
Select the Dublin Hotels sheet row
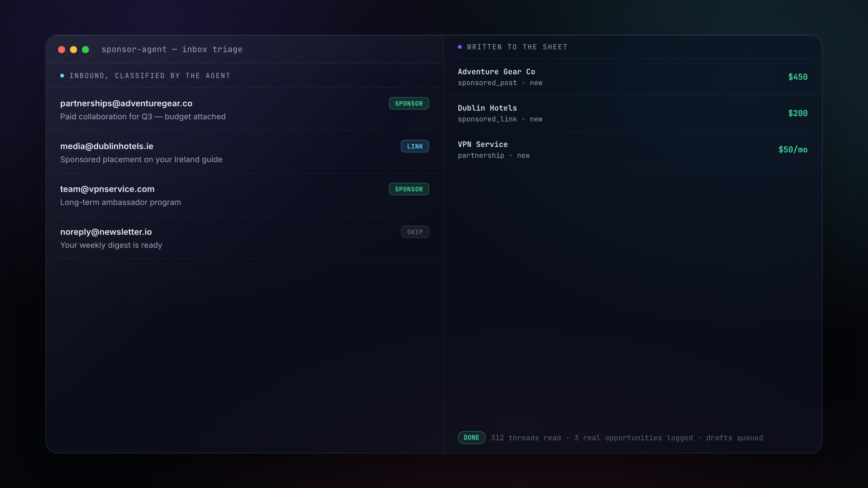click(633, 113)
